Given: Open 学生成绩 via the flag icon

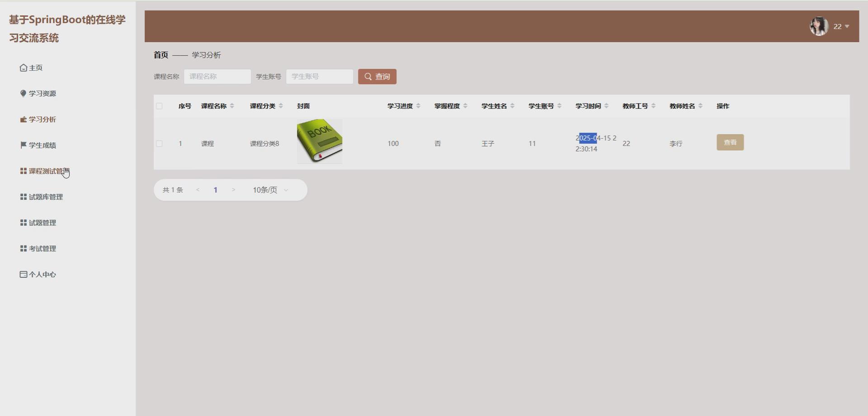Looking at the screenshot, I should (23, 145).
